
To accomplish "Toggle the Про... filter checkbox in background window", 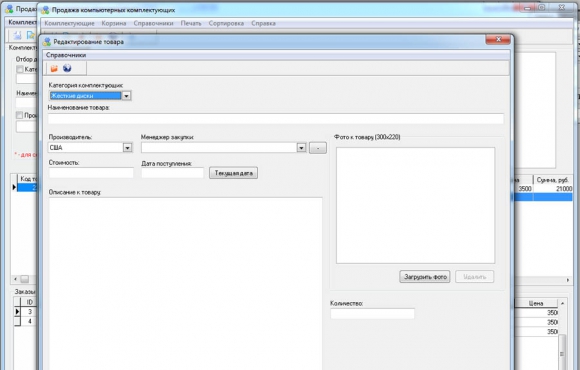I will tap(20, 115).
